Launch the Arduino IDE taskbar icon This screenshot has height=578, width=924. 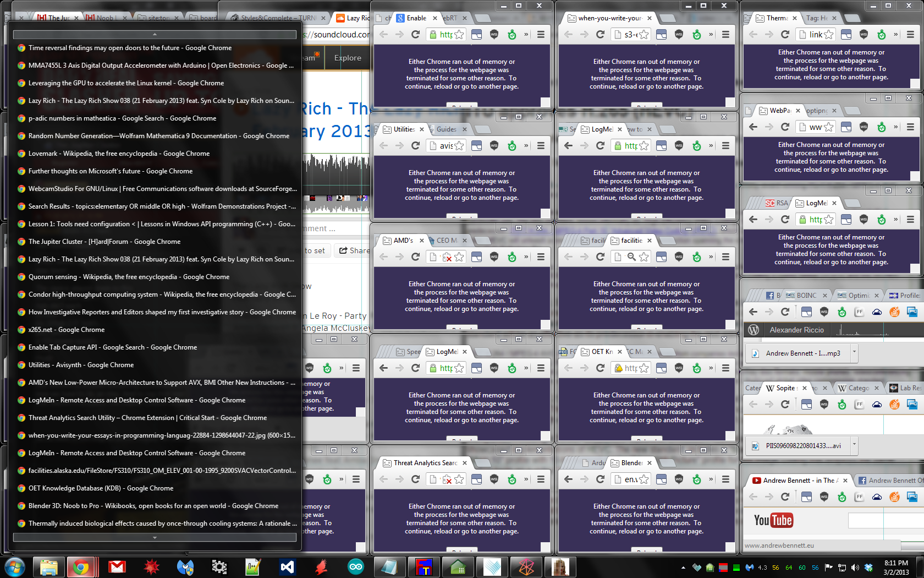pyautogui.click(x=356, y=566)
